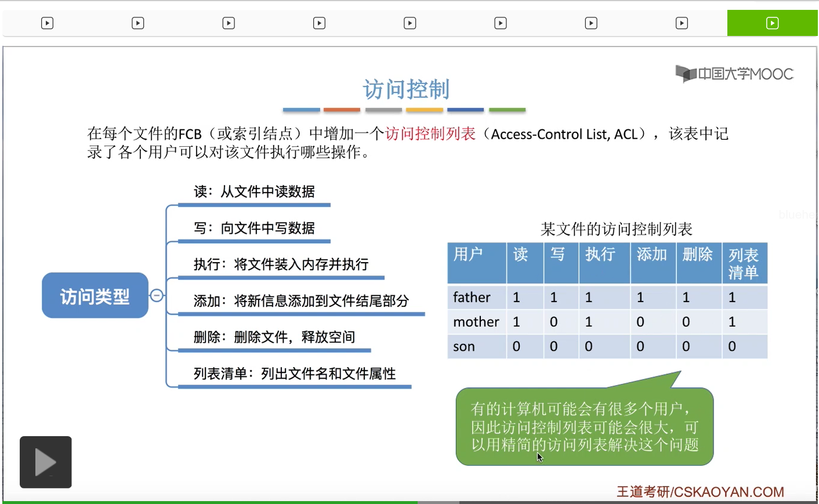Open the seventh video segment tab

(x=591, y=23)
